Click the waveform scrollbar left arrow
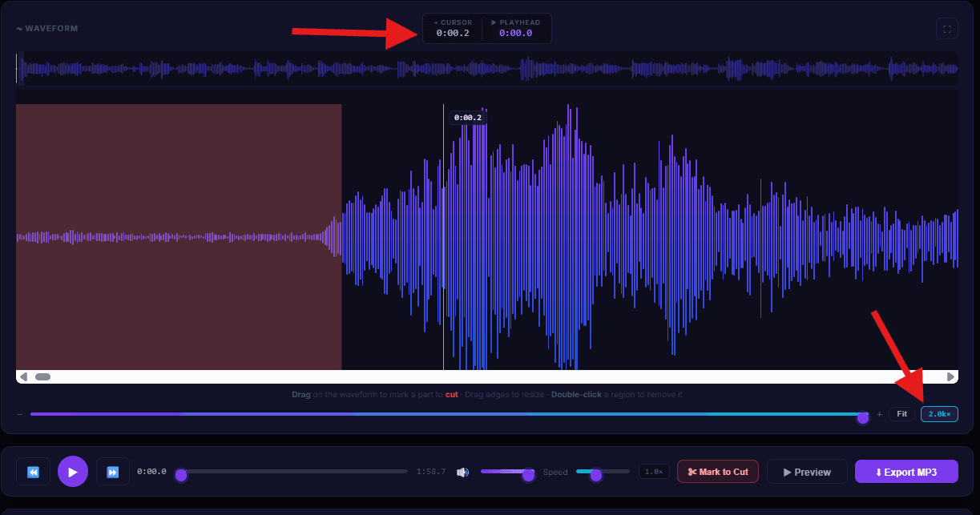The width and height of the screenshot is (980, 515). [23, 376]
